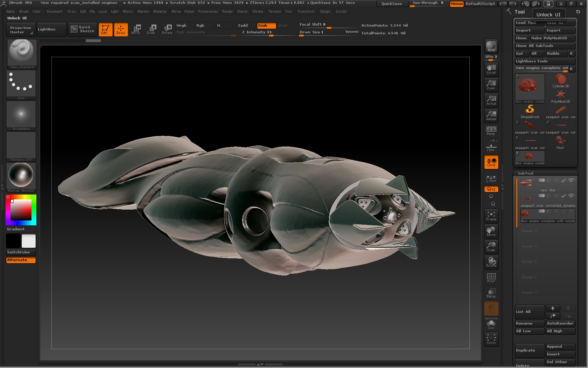Activate the Move mode in the top shelf

pyautogui.click(x=136, y=29)
